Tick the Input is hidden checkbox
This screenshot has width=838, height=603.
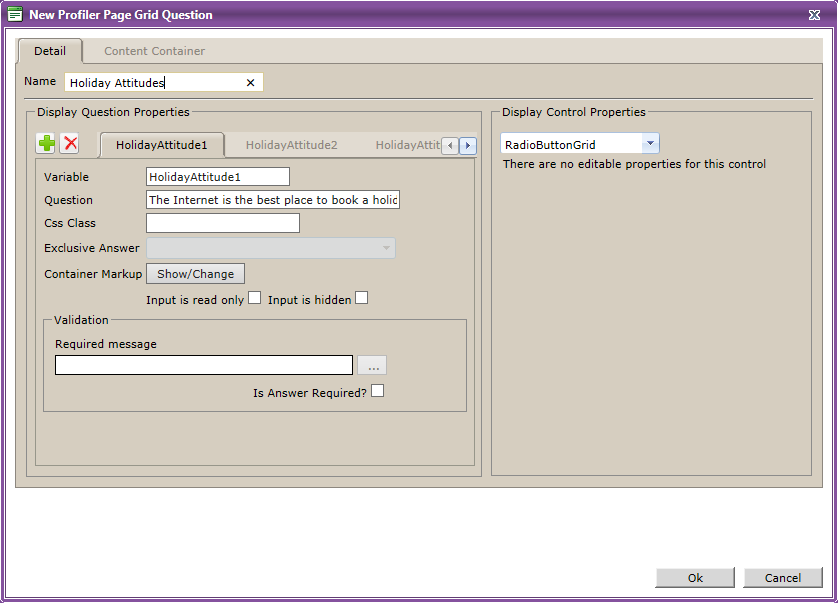pos(362,298)
